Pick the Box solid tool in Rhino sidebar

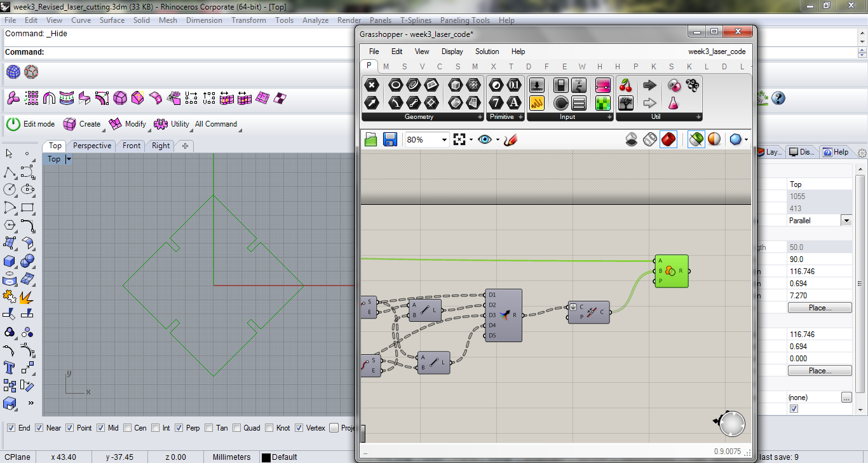(x=10, y=261)
